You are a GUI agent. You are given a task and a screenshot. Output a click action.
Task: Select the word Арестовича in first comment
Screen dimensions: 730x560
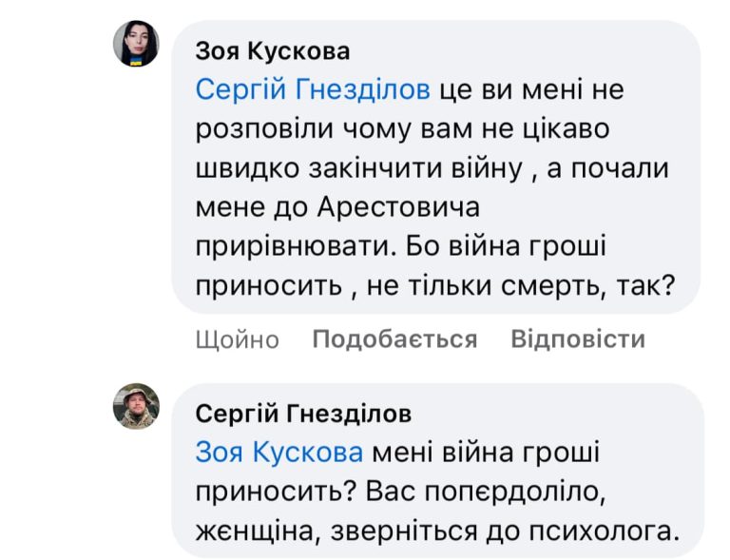pos(398,207)
